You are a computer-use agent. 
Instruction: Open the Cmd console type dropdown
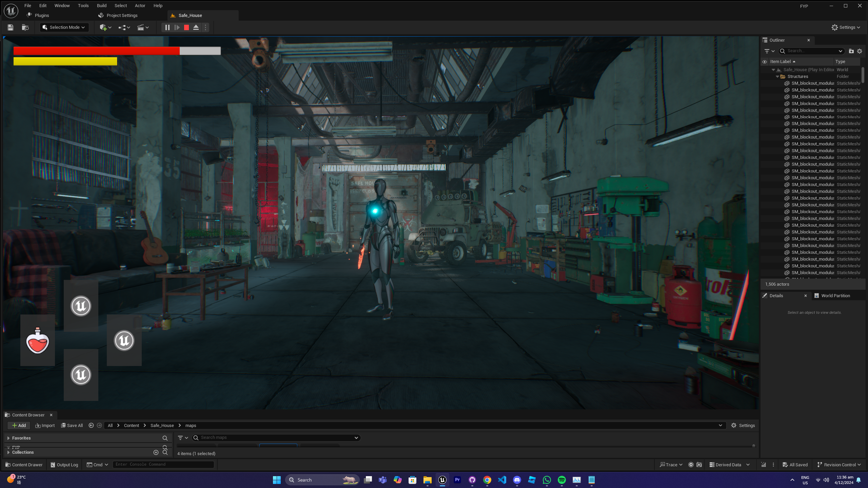pyautogui.click(x=98, y=465)
